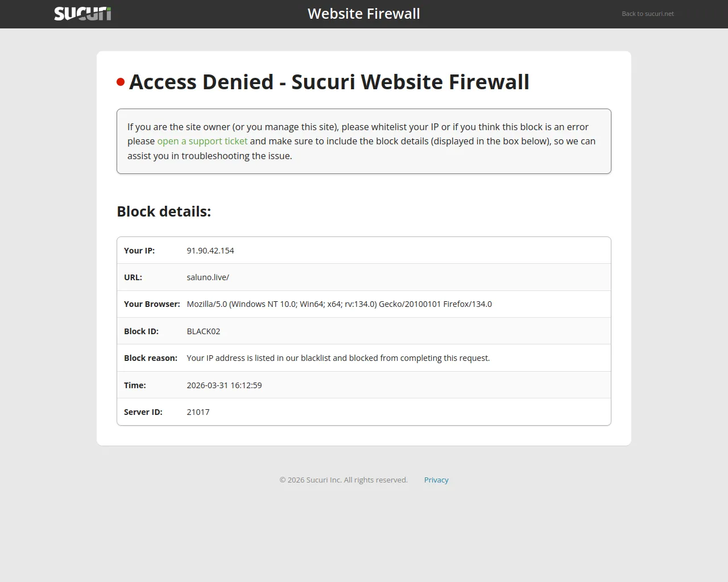This screenshot has width=728, height=582.
Task: Select the IP address 91.90.42.154
Action: [x=210, y=251]
